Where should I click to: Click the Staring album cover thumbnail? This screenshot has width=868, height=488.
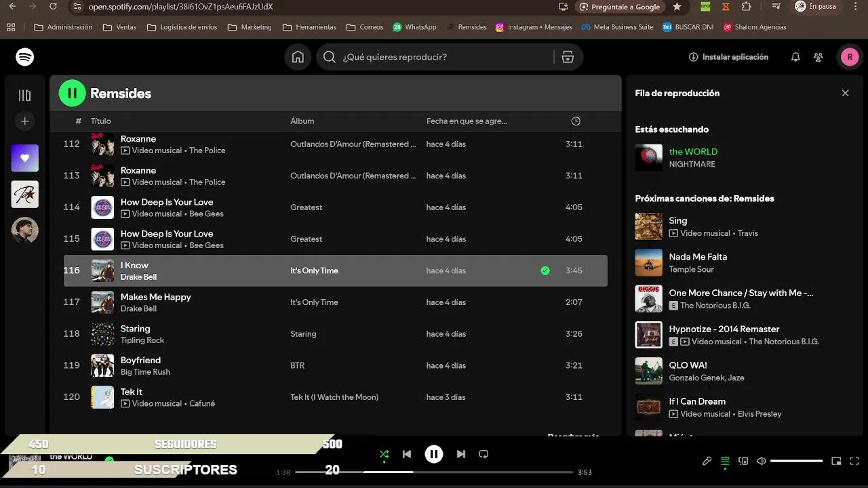102,333
